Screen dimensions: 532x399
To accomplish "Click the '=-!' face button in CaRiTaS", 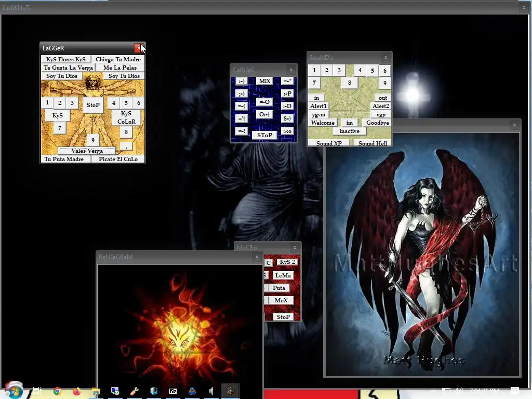I will (241, 131).
